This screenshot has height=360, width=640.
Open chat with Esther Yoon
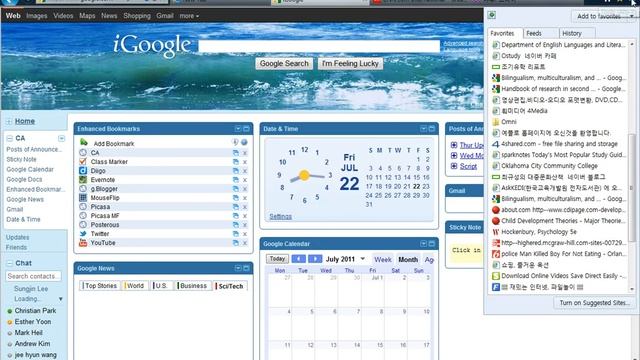(x=33, y=322)
